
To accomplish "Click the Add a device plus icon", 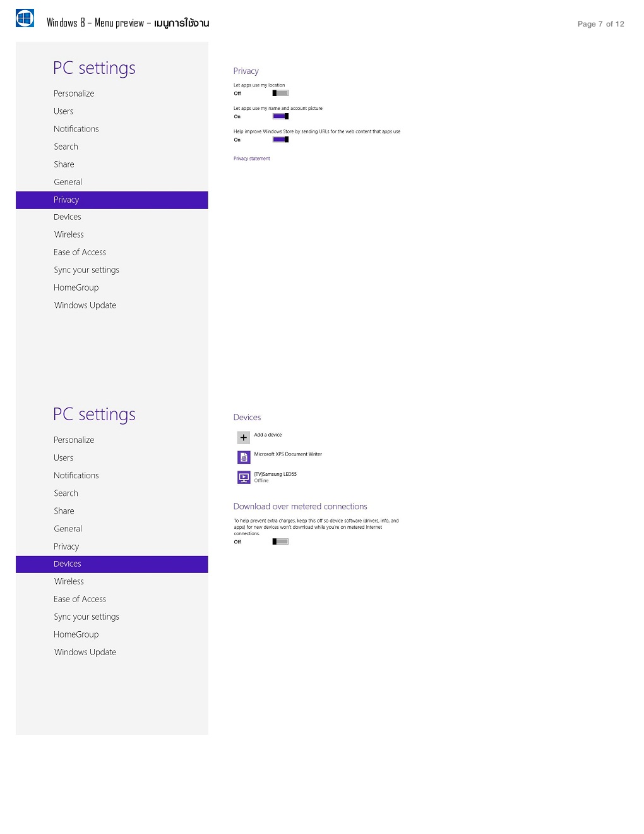I will 244,437.
